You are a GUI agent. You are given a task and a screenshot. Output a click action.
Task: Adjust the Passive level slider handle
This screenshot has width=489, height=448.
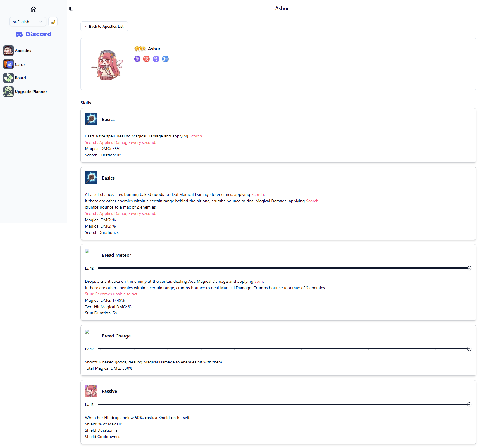tap(469, 404)
